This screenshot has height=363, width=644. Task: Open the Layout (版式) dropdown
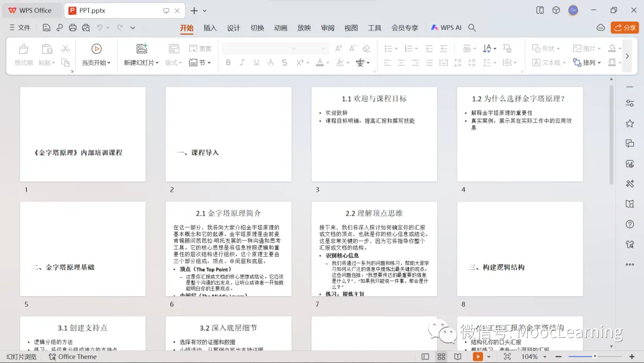(x=174, y=63)
